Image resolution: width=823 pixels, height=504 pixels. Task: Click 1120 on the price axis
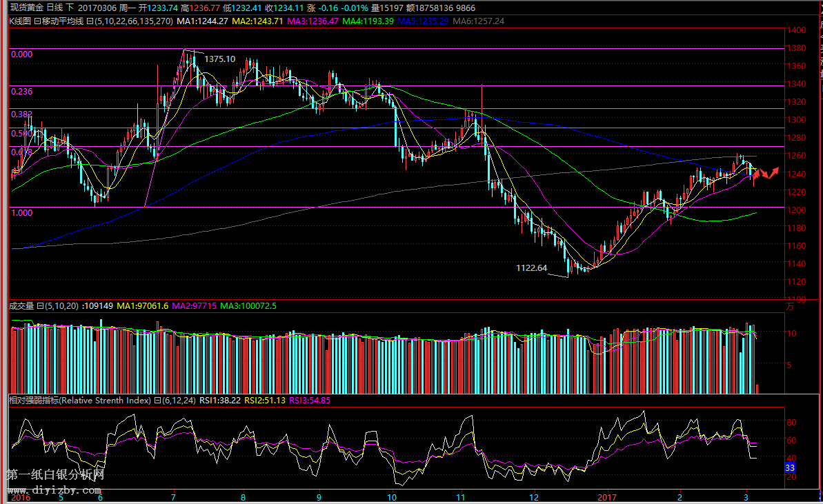tap(797, 282)
